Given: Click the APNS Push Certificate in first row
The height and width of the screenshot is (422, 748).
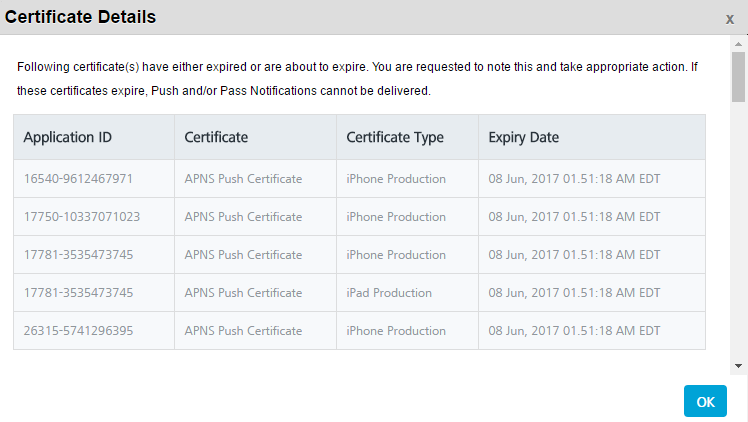Looking at the screenshot, I should click(243, 179).
